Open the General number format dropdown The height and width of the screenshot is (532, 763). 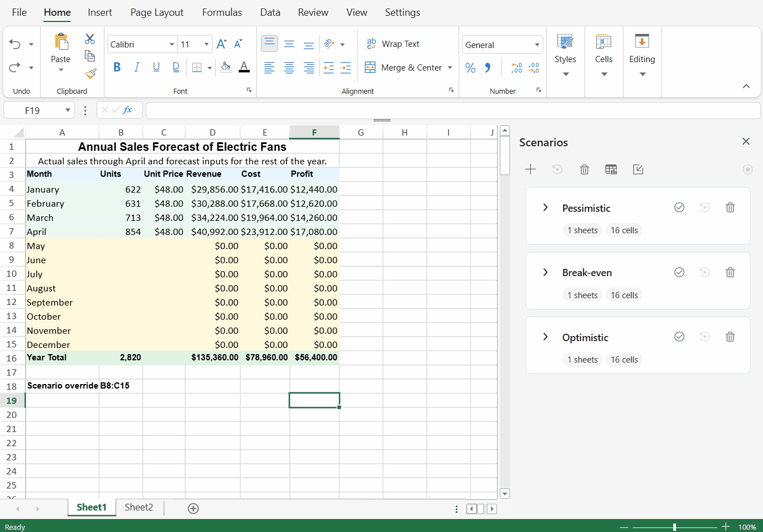pyautogui.click(x=537, y=45)
